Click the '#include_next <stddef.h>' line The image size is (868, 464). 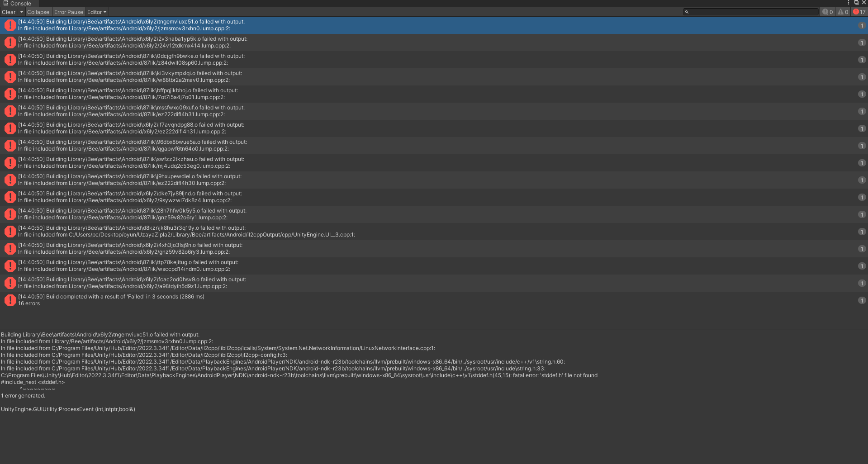(33, 382)
